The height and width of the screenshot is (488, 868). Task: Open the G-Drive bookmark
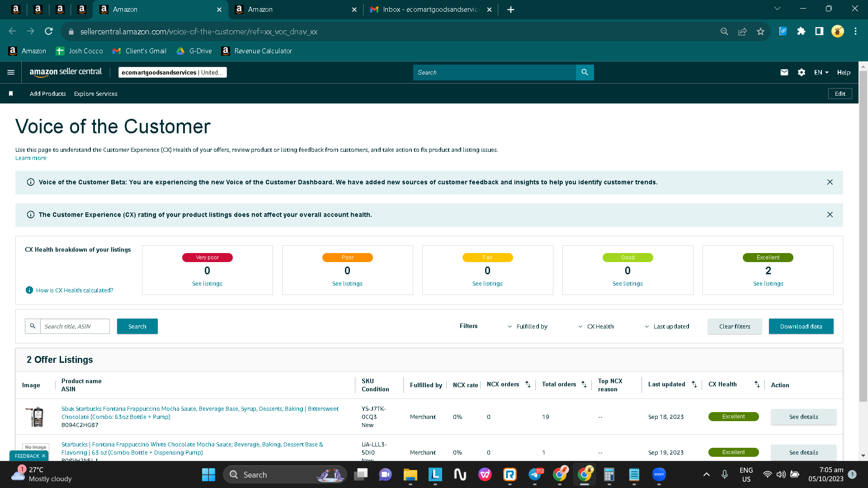point(194,51)
